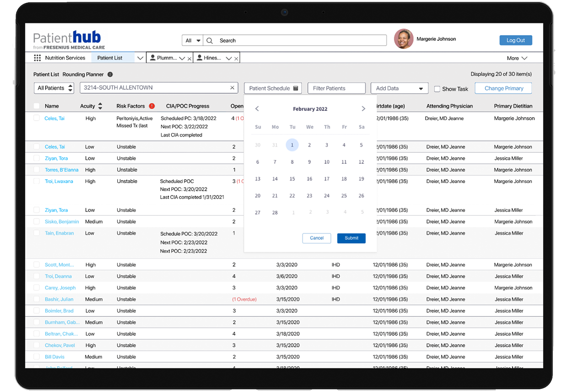Open the app launcher grid icon

tap(38, 58)
